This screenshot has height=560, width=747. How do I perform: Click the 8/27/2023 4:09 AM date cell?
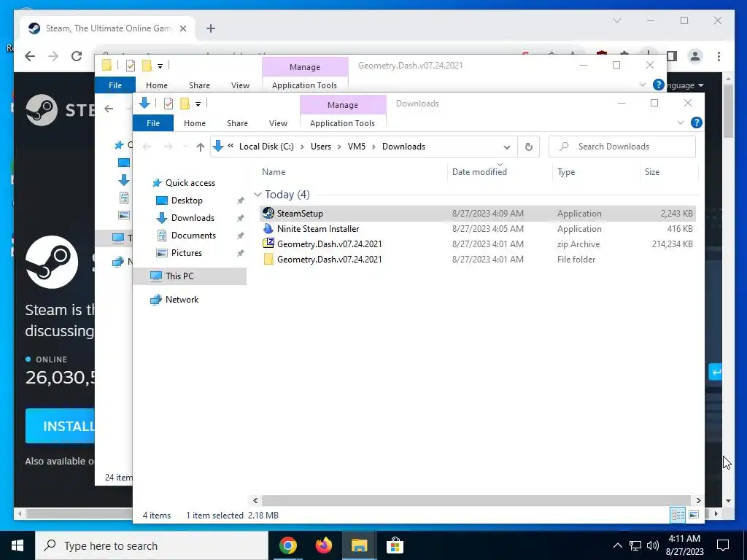[487, 214]
